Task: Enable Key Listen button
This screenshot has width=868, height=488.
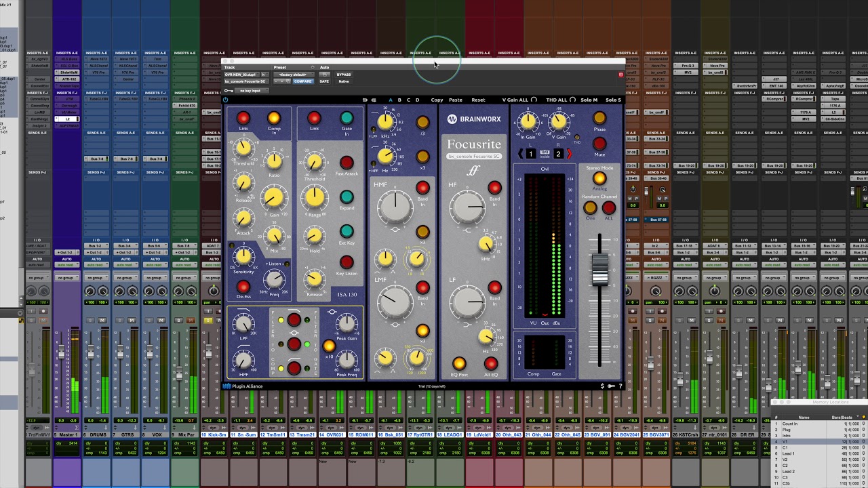Action: (x=347, y=262)
